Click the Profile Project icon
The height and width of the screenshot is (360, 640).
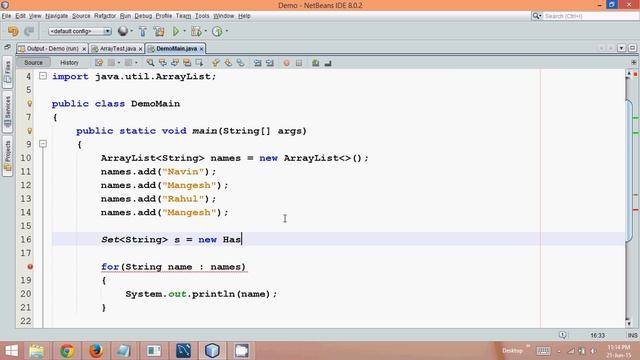217,31
